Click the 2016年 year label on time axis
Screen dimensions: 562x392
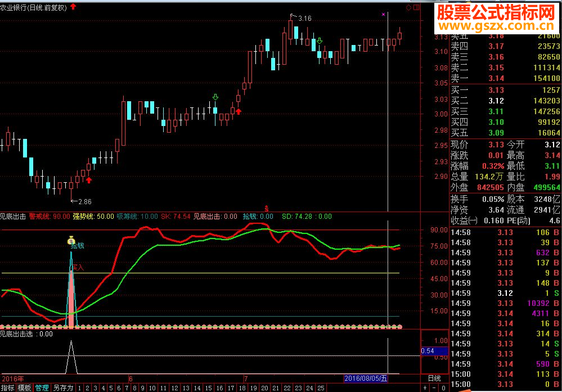(13, 379)
